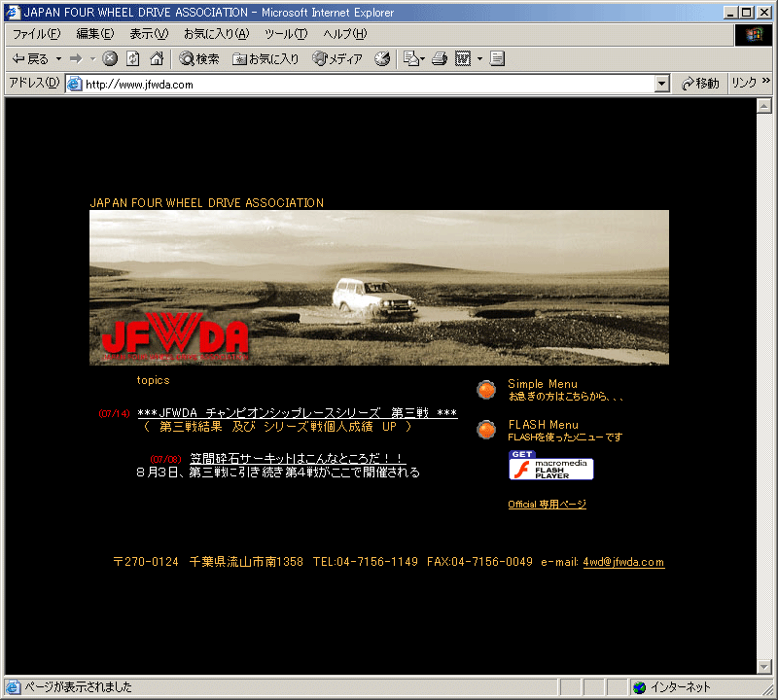Refresh the page with the Refresh icon
This screenshot has width=778, height=700.
(133, 59)
